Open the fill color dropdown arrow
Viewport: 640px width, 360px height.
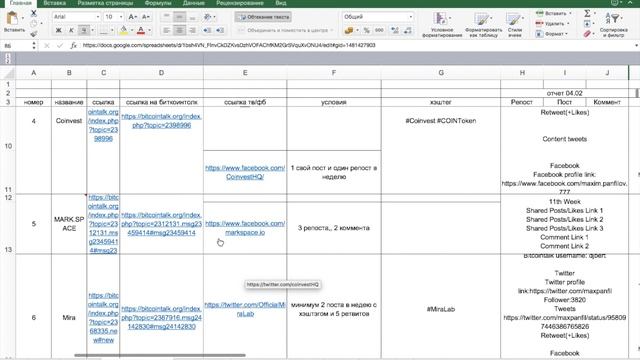[131, 31]
